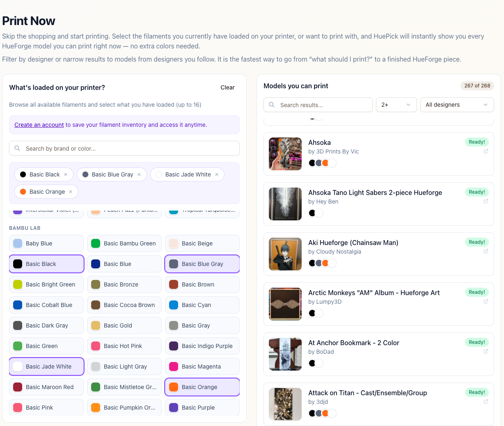Remove Basic Jade White chip with its x icon
504x426 pixels.
(x=217, y=174)
